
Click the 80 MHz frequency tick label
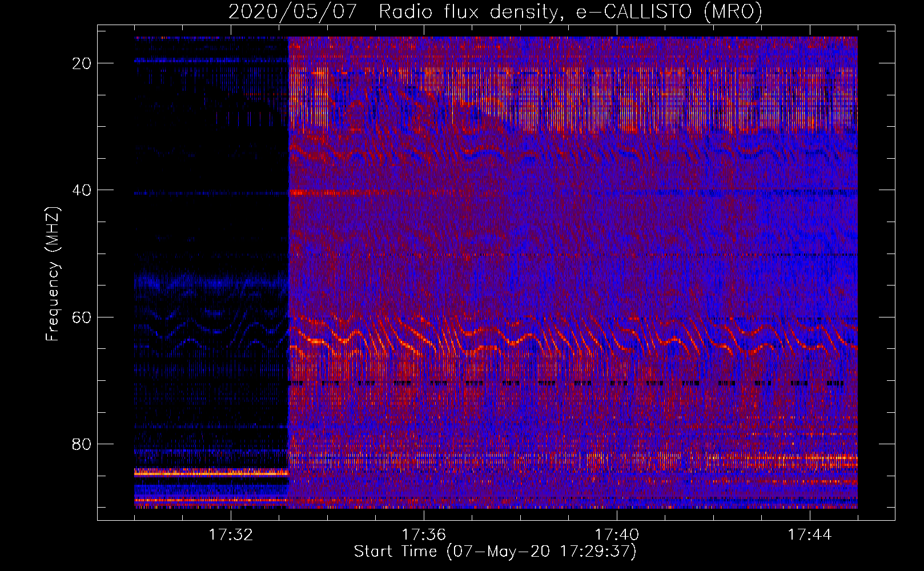(x=82, y=444)
